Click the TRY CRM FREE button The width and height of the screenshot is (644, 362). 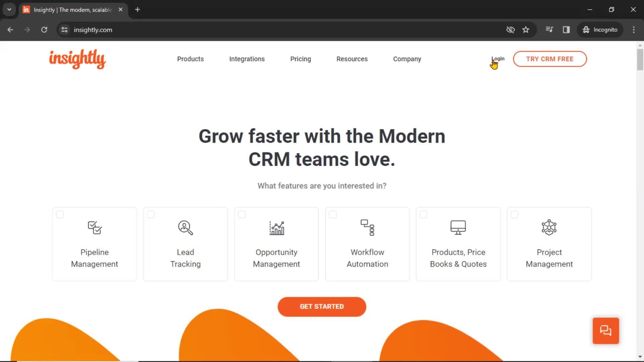coord(550,59)
